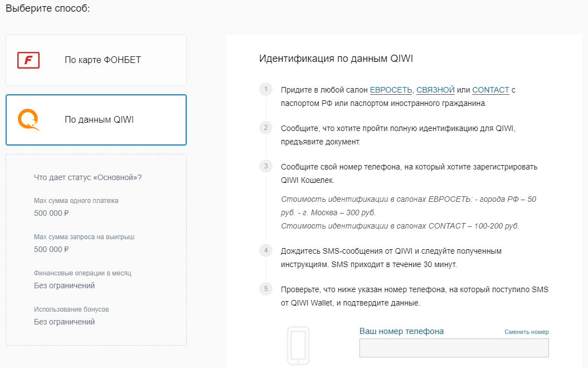Click the red FONBET card icon
Screen dimensions: 588x368
(28, 60)
